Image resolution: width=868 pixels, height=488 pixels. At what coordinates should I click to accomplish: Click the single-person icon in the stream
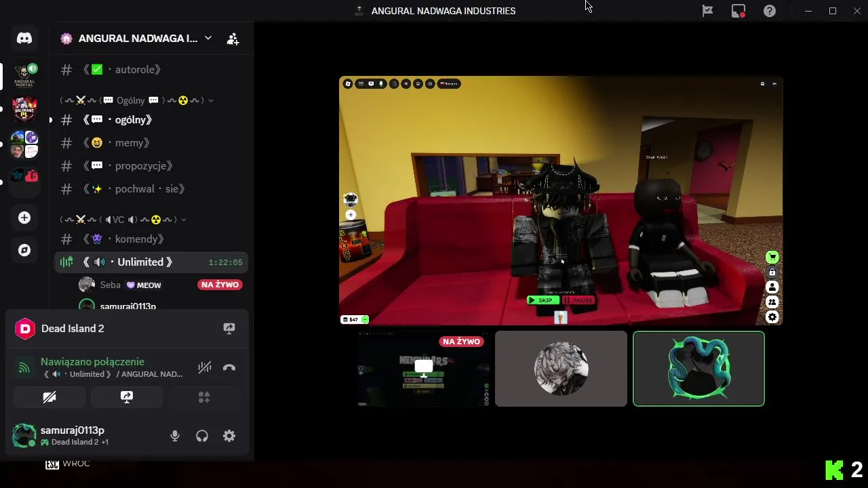tap(772, 287)
